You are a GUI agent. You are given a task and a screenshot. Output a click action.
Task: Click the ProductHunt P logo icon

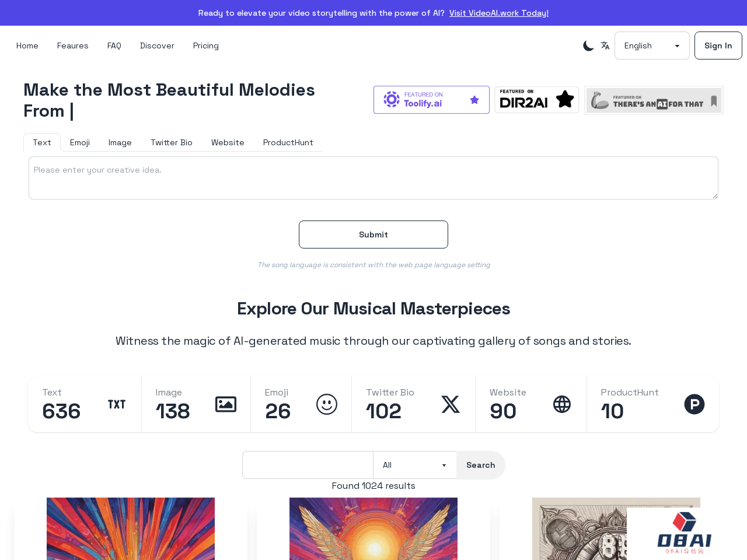[x=694, y=404]
